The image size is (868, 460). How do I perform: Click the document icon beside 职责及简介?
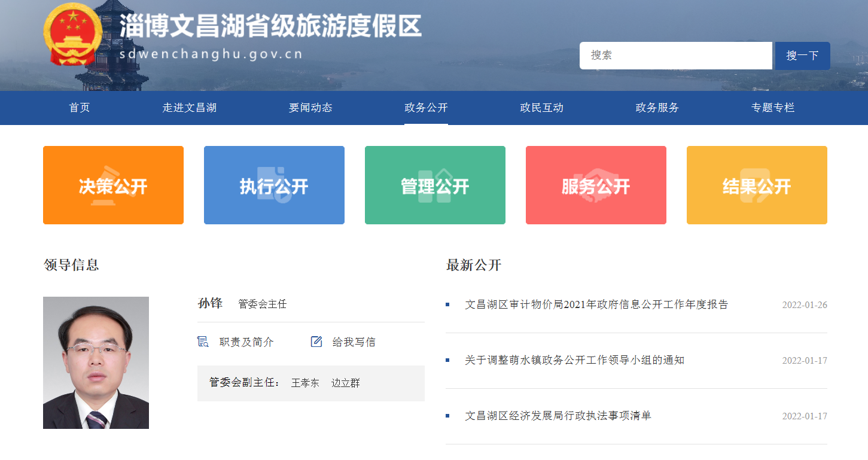point(203,342)
